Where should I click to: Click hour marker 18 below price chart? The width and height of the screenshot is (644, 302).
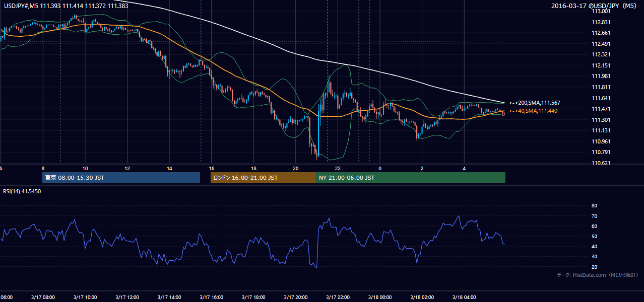tap(253, 169)
